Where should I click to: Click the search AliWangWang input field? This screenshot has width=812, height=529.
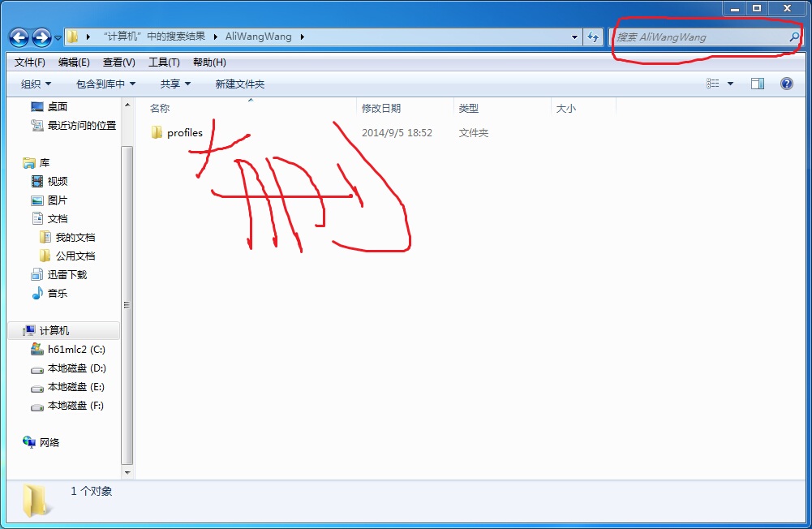pyautogui.click(x=700, y=37)
